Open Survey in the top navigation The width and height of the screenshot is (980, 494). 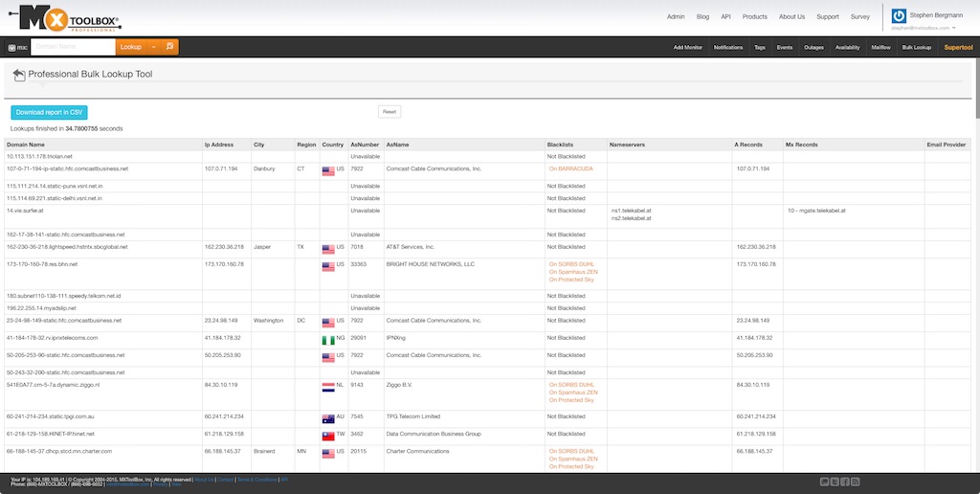[x=860, y=17]
